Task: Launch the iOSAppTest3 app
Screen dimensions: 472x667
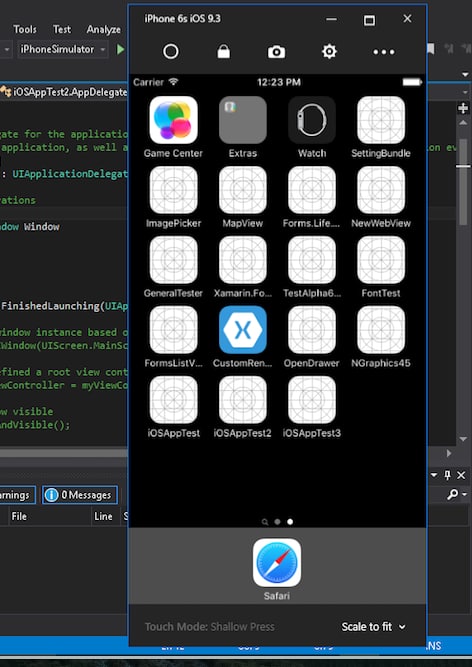Action: tap(312, 400)
